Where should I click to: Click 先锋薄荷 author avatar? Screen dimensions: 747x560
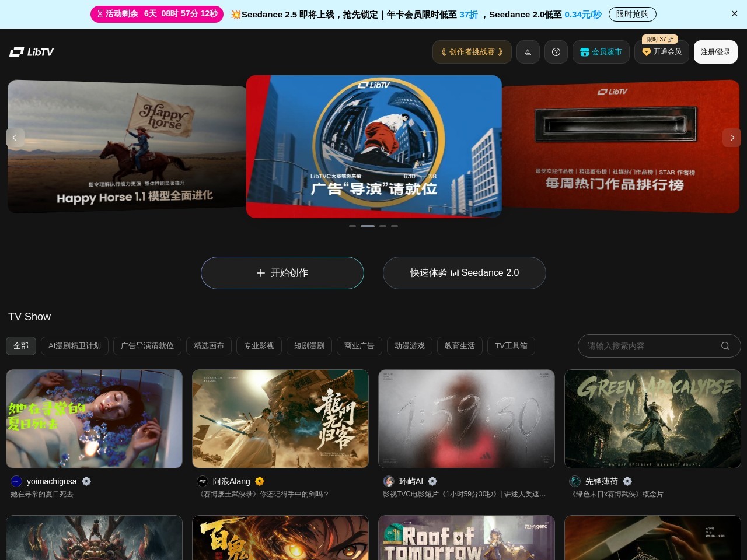[575, 481]
